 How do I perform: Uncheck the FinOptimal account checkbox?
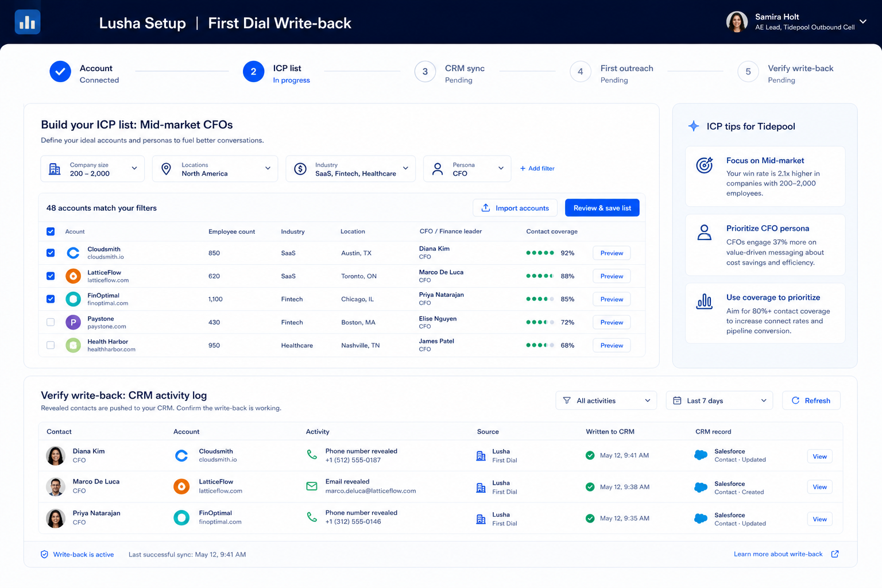click(51, 299)
